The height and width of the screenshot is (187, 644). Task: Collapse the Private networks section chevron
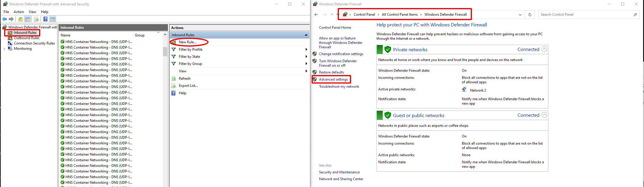tap(544, 49)
